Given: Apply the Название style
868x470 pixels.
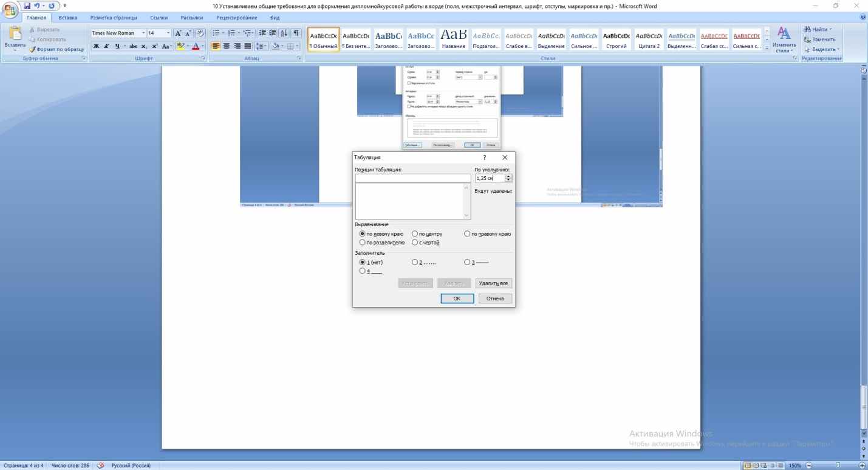Looking at the screenshot, I should (x=454, y=40).
